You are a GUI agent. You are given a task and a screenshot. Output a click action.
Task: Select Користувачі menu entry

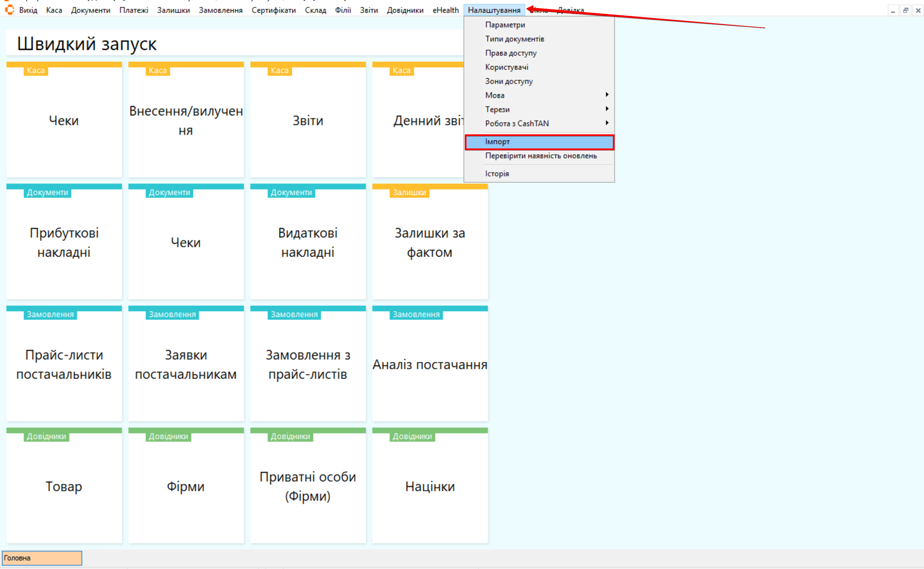click(507, 67)
